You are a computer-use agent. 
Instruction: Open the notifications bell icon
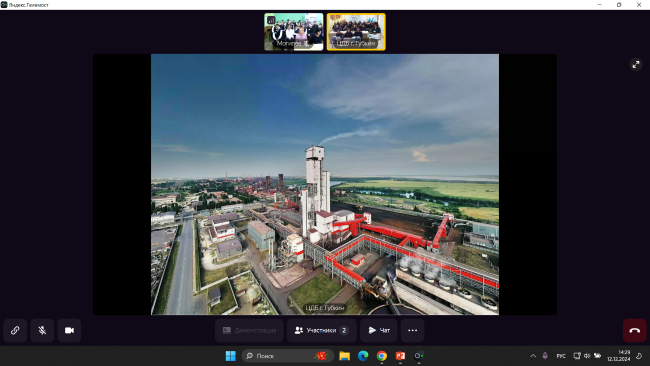coord(639,356)
